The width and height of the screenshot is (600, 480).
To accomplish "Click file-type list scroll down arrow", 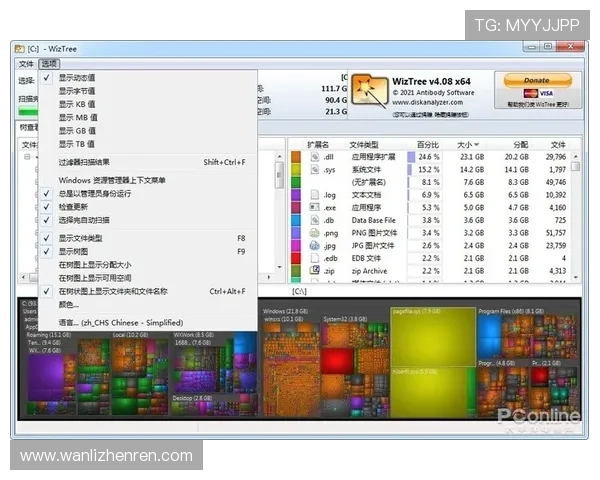I will coord(576,278).
